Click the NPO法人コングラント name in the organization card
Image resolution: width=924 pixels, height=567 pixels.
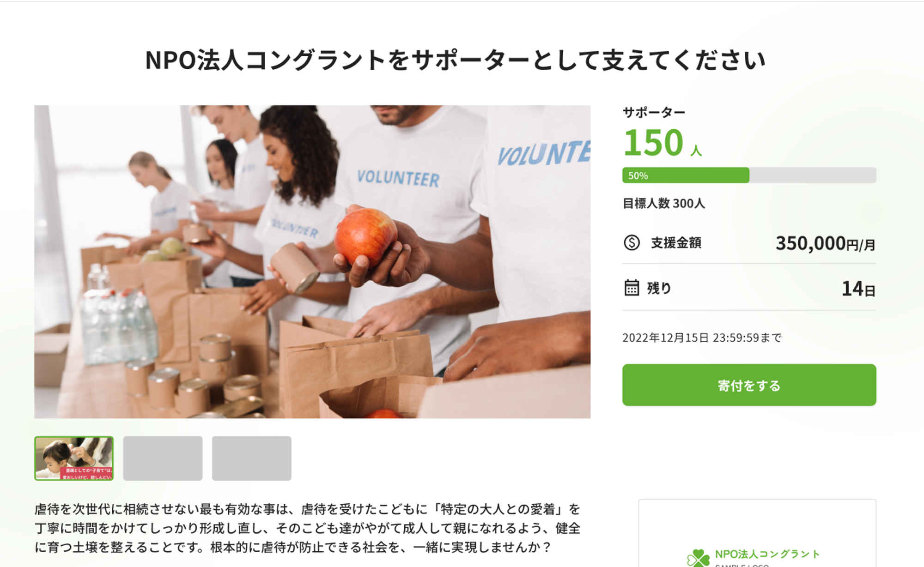click(x=767, y=554)
